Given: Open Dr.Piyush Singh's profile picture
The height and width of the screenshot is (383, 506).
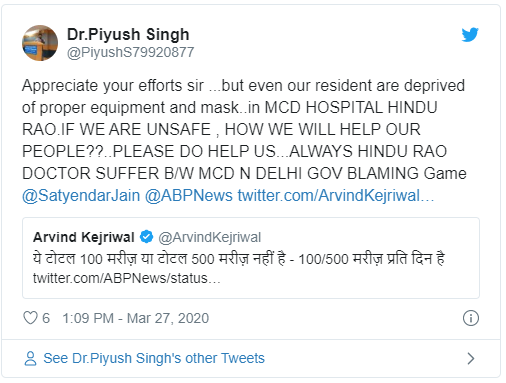Looking at the screenshot, I should tap(40, 43).
